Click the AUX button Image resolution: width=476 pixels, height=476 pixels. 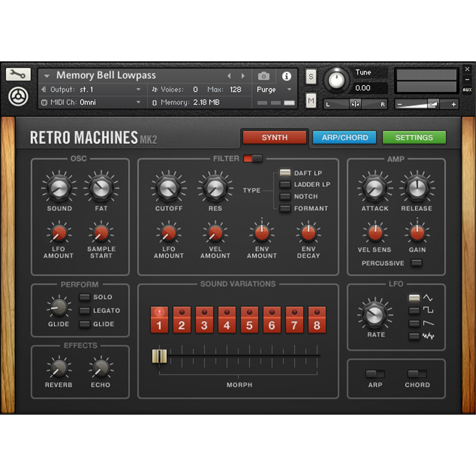point(467,90)
